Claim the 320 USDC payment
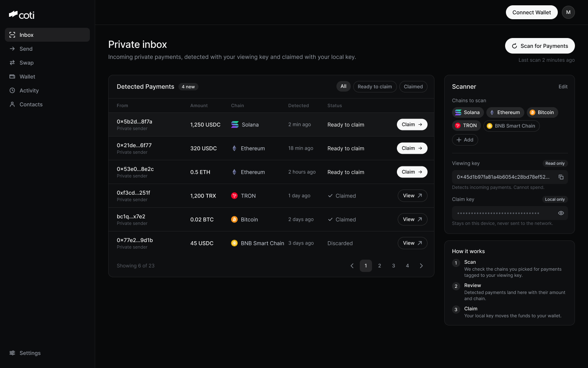Viewport: 588px width, 368px height. [x=412, y=148]
